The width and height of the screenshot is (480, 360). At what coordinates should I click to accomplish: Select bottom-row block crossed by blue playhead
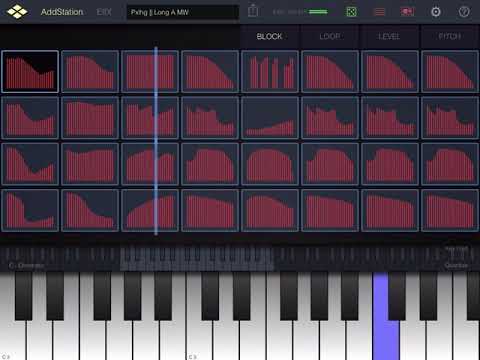click(150, 210)
